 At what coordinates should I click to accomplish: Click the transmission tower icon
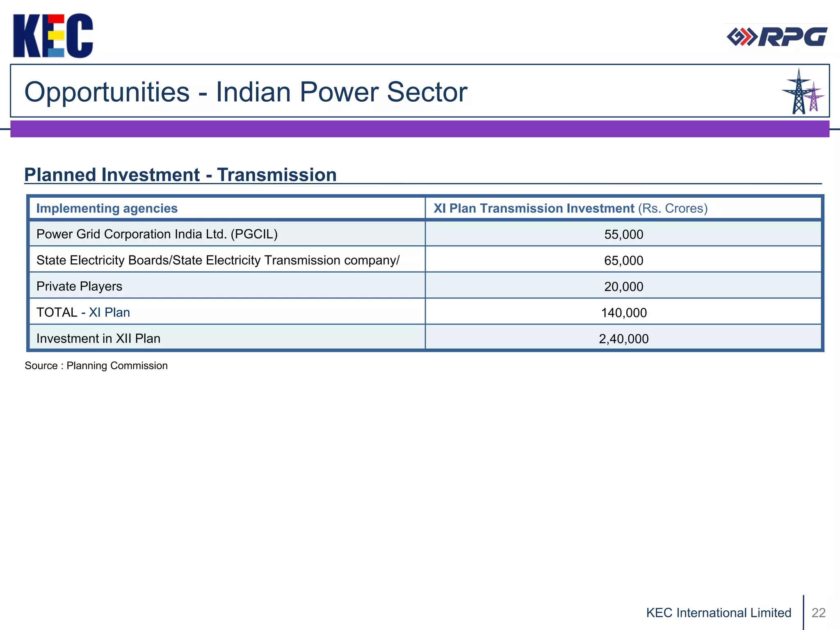[x=803, y=91]
